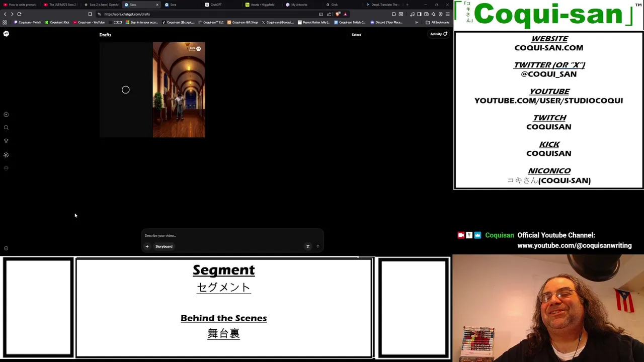This screenshot has width=644, height=362.
Task: Open the All Bookmarks folder
Action: click(x=438, y=22)
